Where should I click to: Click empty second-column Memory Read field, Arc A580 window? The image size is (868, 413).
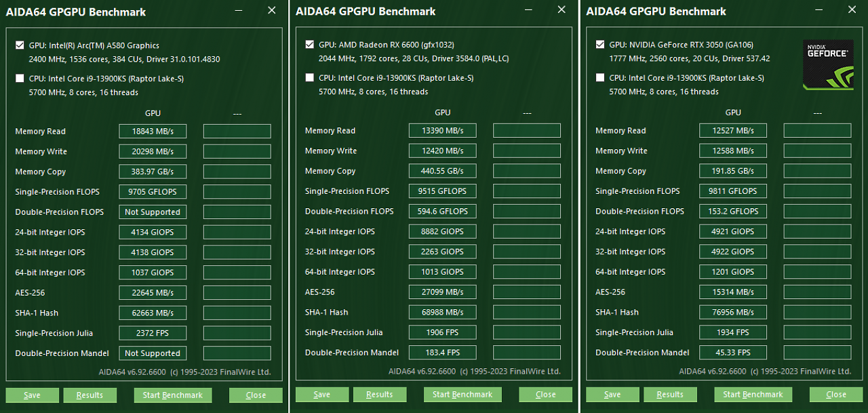click(237, 132)
